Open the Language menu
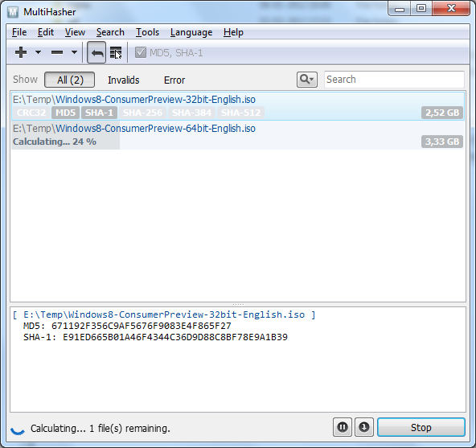 coord(191,32)
